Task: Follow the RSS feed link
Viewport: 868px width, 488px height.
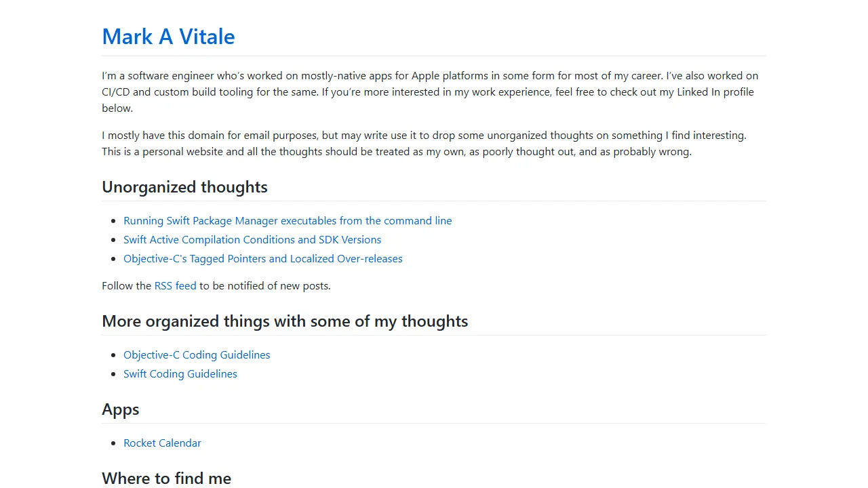Action: 175,286
